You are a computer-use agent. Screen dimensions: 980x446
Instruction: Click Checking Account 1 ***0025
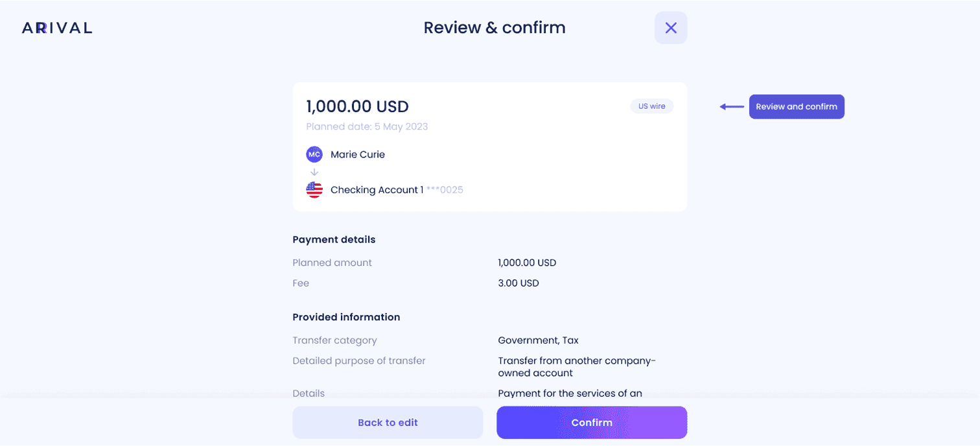pyautogui.click(x=397, y=190)
